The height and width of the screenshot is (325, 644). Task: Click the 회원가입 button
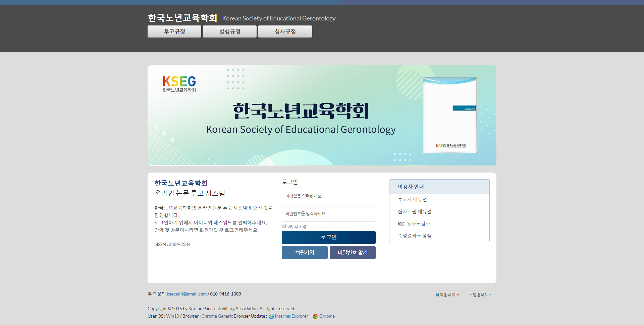pyautogui.click(x=305, y=253)
